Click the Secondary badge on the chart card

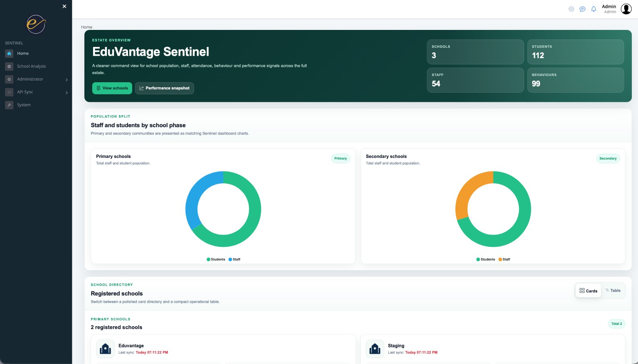point(608,158)
